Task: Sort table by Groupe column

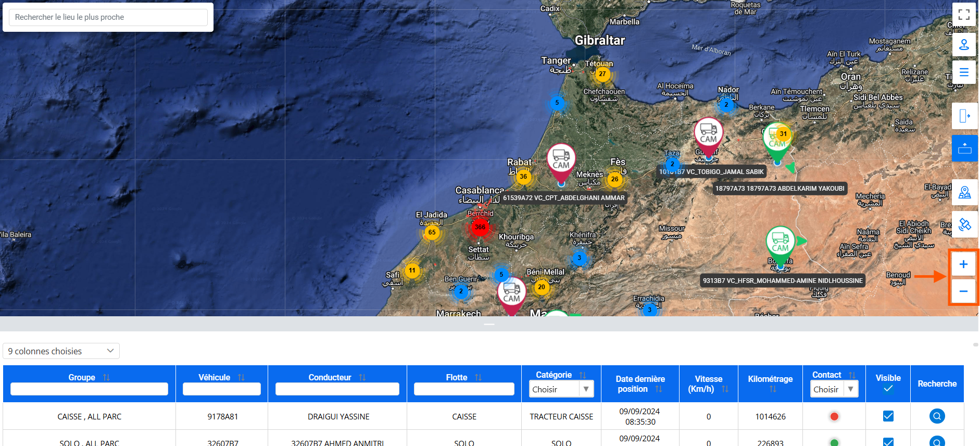Action: pyautogui.click(x=106, y=377)
